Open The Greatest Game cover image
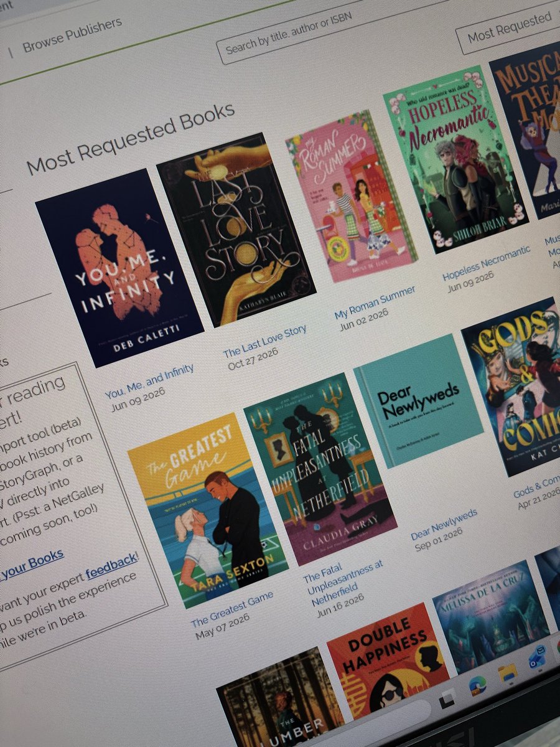 (207, 509)
